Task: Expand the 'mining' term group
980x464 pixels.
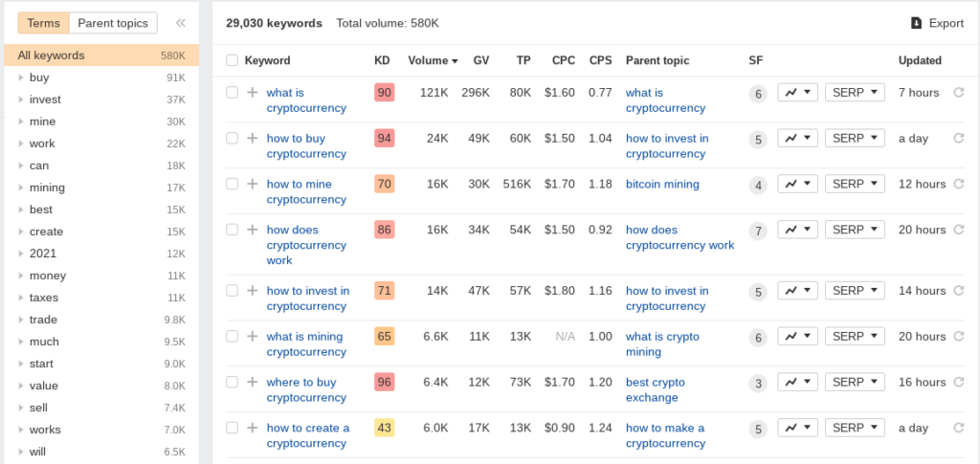Action: pos(21,188)
